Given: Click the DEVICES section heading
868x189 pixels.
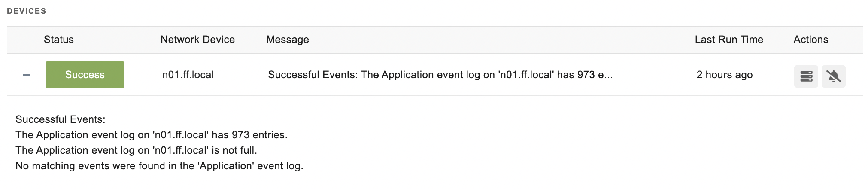Looking at the screenshot, I should pyautogui.click(x=27, y=11).
